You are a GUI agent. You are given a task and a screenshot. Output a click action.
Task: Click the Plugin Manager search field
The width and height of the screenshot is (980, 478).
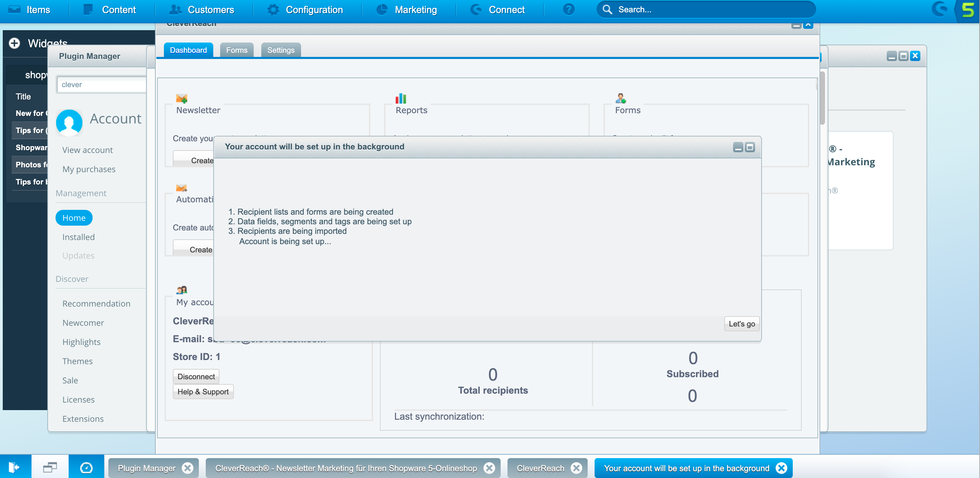coord(101,84)
